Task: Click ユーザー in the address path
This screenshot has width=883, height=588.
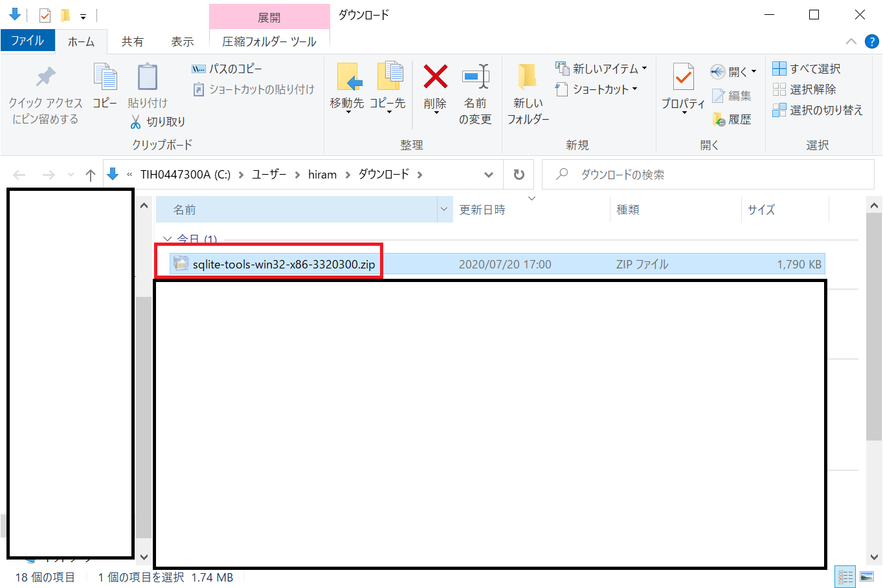Action: click(x=269, y=175)
